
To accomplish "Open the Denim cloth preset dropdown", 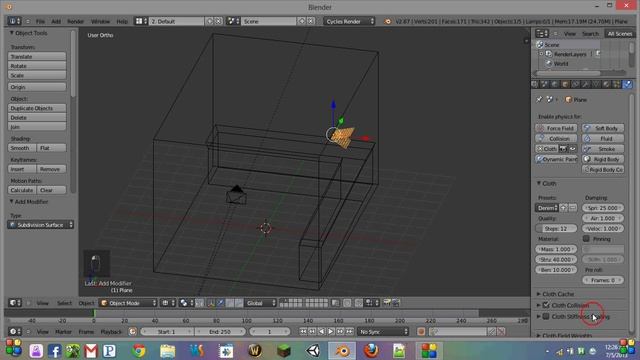I will point(547,208).
